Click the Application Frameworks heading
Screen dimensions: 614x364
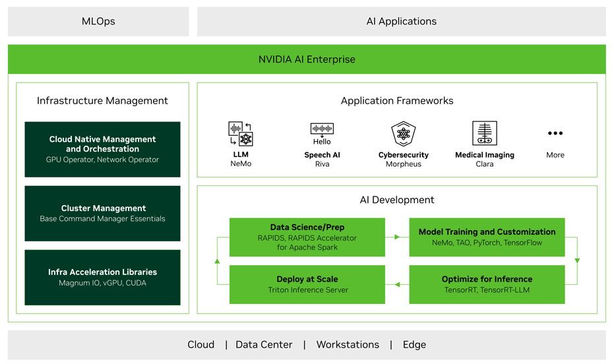pyautogui.click(x=397, y=101)
